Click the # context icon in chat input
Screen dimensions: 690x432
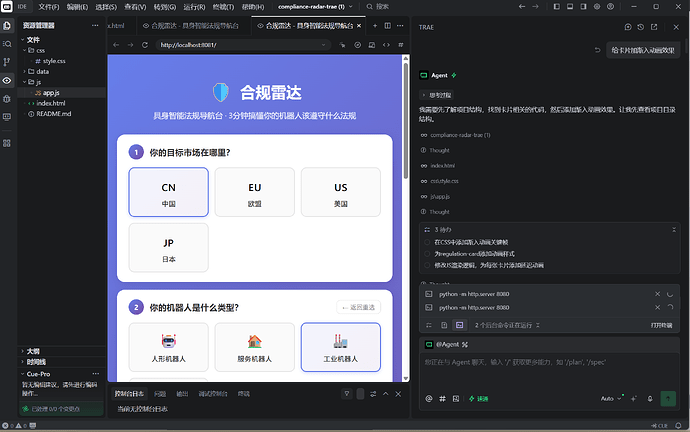tap(442, 399)
